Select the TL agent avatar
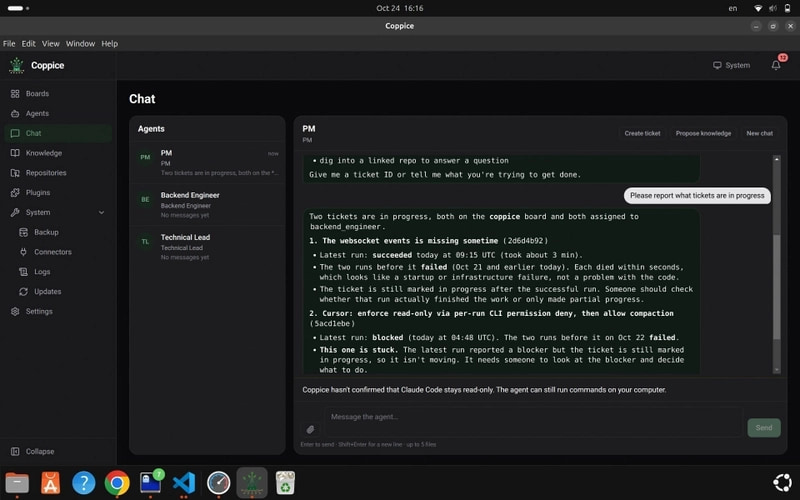This screenshot has height=500, width=800. (x=145, y=242)
